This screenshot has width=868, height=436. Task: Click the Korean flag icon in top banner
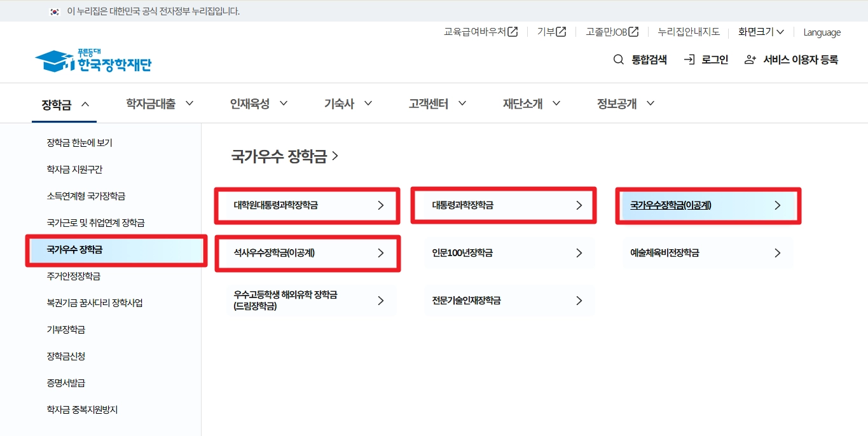[55, 11]
